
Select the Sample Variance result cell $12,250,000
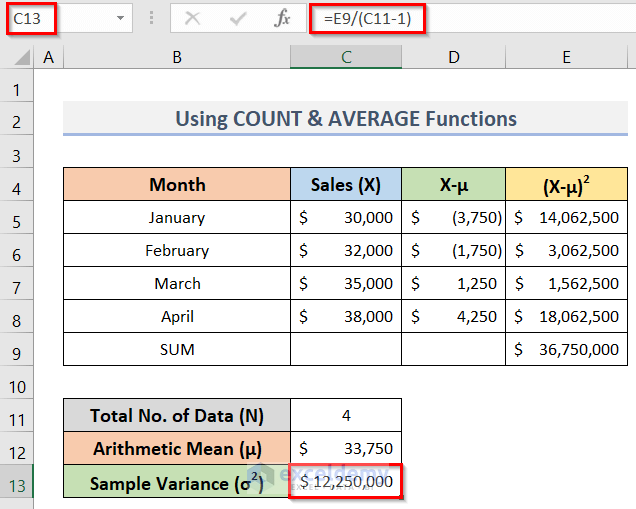[x=346, y=483]
